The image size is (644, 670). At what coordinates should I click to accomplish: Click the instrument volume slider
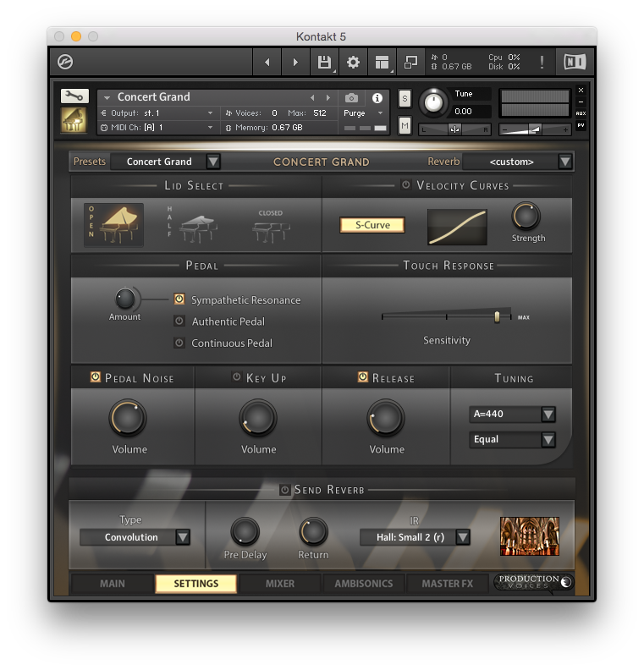pyautogui.click(x=534, y=129)
